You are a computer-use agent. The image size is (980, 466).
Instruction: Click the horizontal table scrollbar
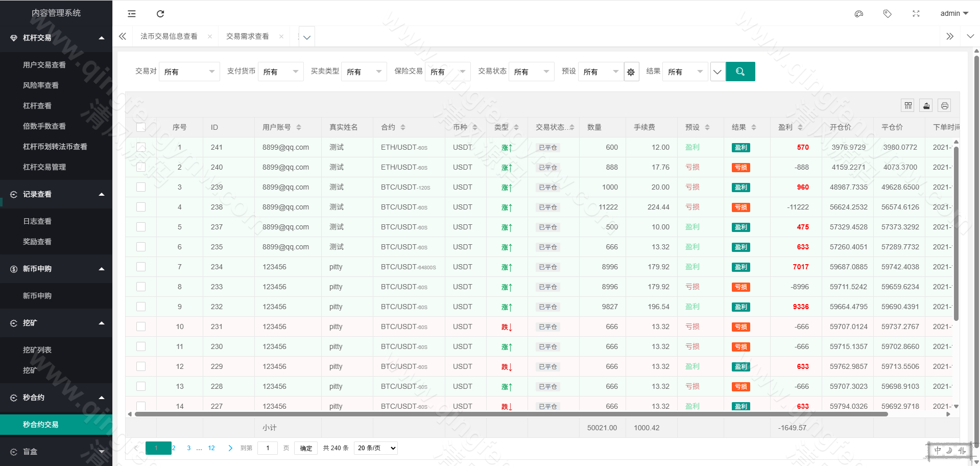point(511,414)
